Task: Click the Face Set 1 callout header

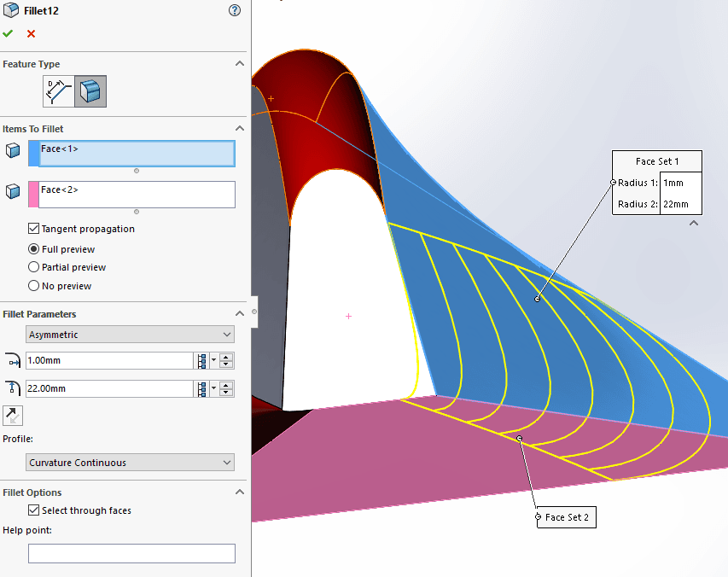Action: [x=657, y=161]
